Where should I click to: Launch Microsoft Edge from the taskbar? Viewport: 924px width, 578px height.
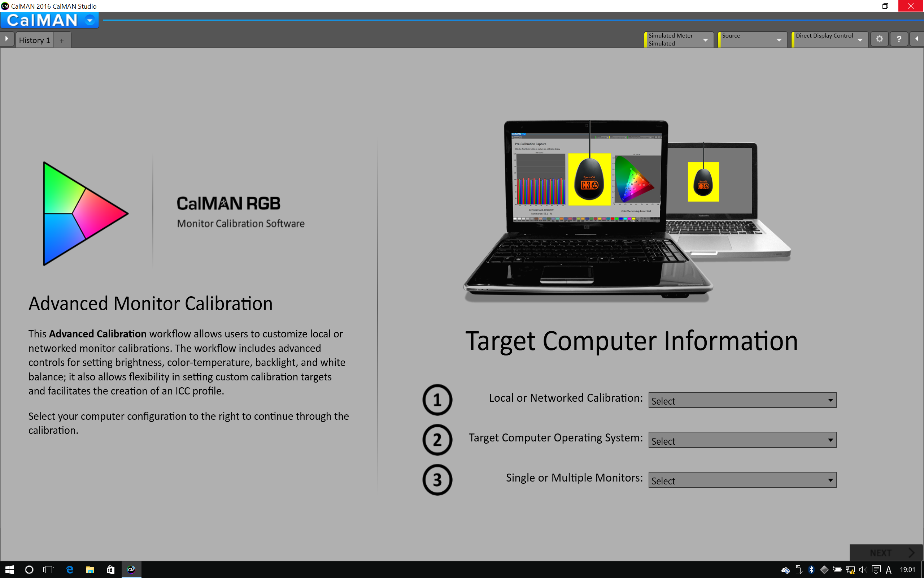[x=70, y=570]
